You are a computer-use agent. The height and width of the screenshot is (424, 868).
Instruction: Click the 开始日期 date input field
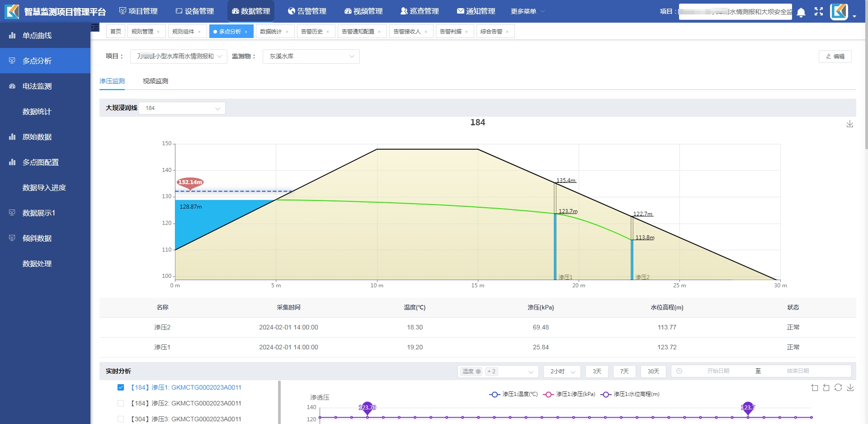pos(718,371)
